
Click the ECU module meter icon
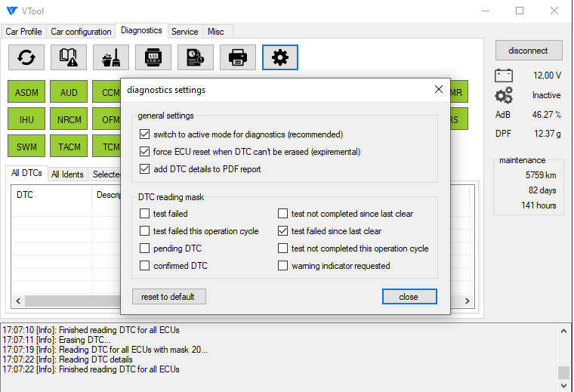(x=153, y=57)
